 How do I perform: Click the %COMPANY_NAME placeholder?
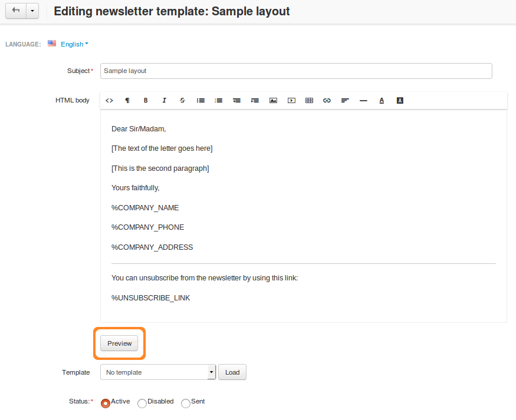(145, 208)
